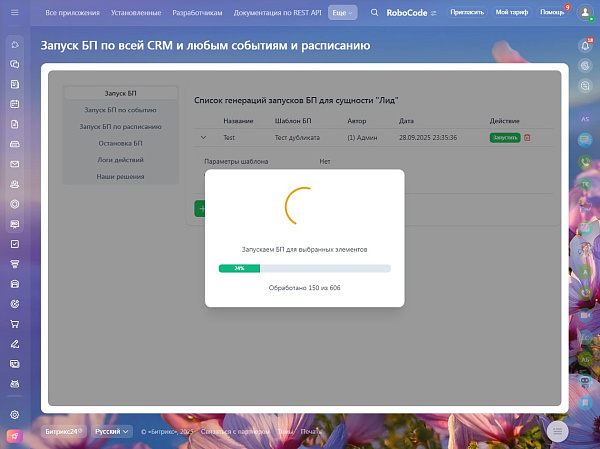
Task: Open the e-signature pen icon in sidebar
Action: coord(15,344)
